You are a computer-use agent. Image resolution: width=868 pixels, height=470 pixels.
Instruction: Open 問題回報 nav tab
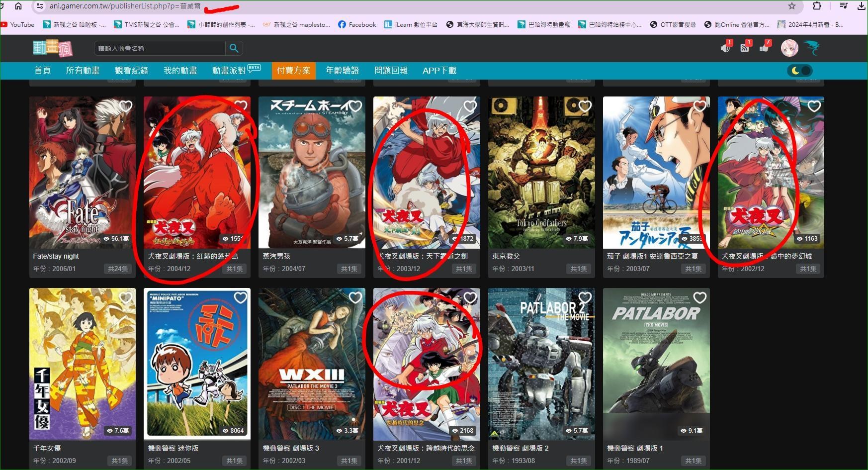tap(391, 71)
